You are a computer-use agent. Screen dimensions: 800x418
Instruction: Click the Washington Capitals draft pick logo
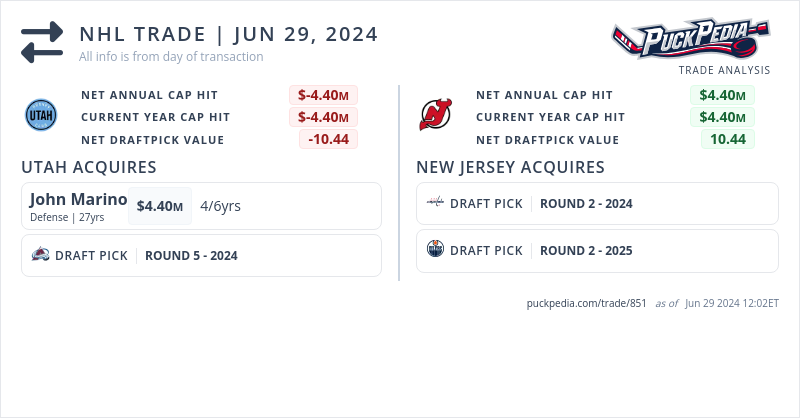click(435, 203)
